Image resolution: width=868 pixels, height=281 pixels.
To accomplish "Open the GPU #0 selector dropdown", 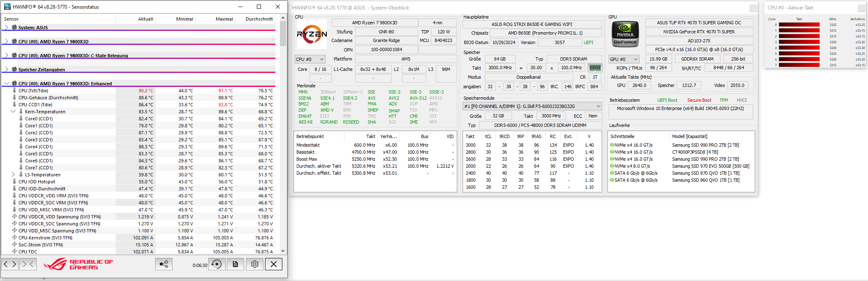I will [624, 59].
